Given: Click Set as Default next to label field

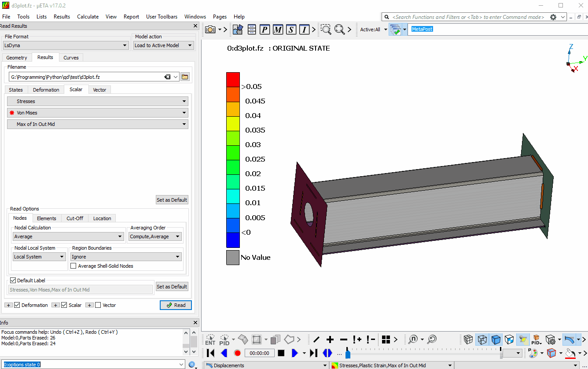Looking at the screenshot, I should (172, 287).
